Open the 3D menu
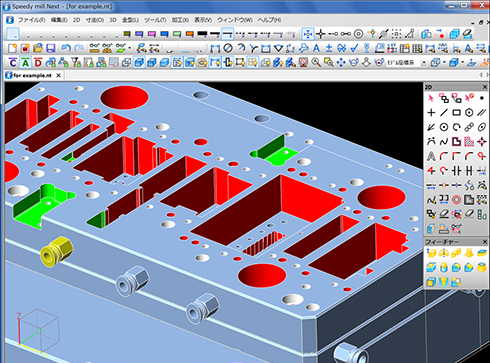The height and width of the screenshot is (363, 490). pos(113,20)
